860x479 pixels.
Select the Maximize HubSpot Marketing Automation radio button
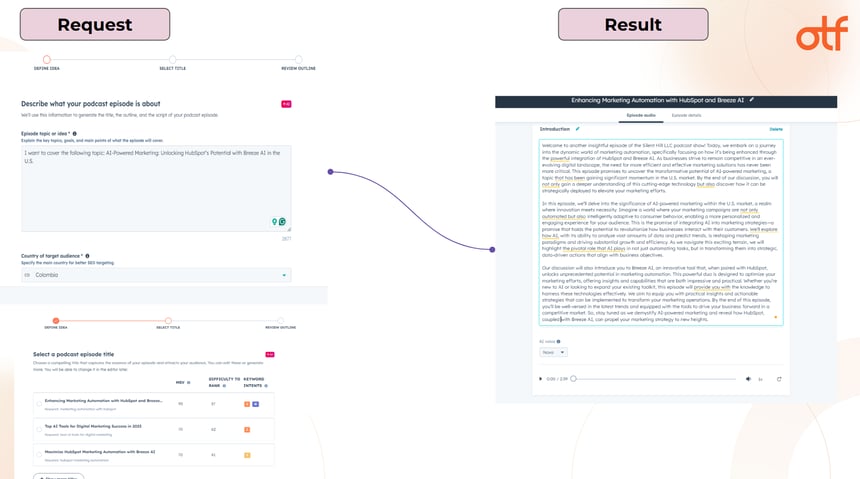click(x=39, y=455)
